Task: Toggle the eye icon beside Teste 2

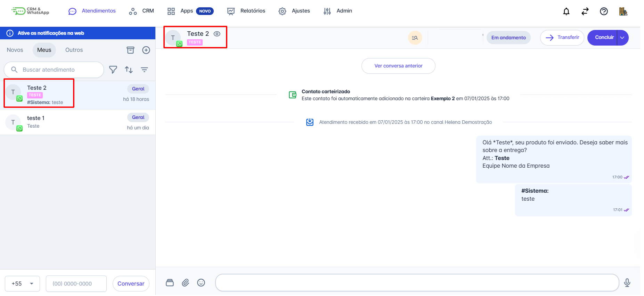Action: 217,34
